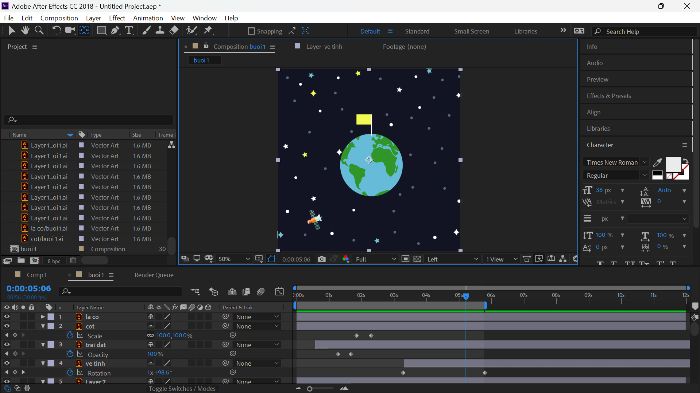Collapse the 've tinh' layer properties
Image resolution: width=700 pixels, height=393 pixels.
click(43, 363)
